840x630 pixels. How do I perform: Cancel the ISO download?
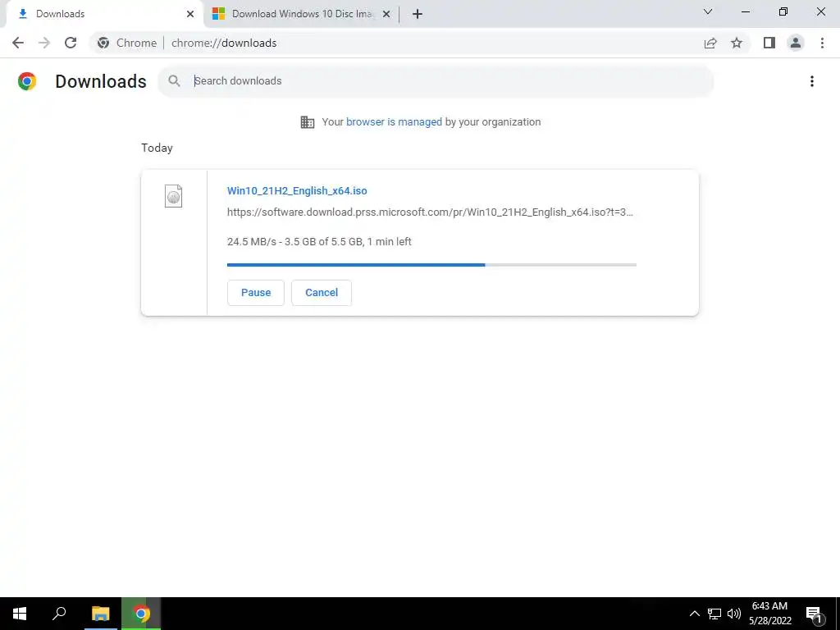coord(322,293)
